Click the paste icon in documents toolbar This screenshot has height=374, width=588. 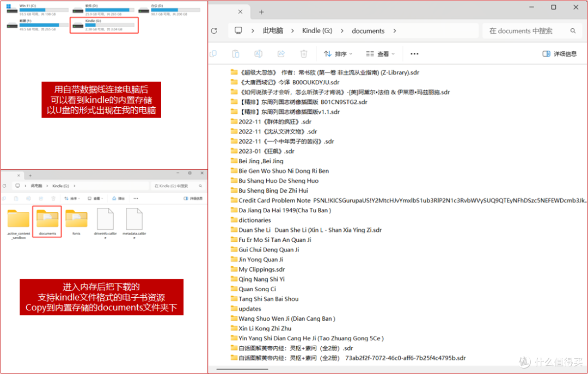[x=236, y=54]
